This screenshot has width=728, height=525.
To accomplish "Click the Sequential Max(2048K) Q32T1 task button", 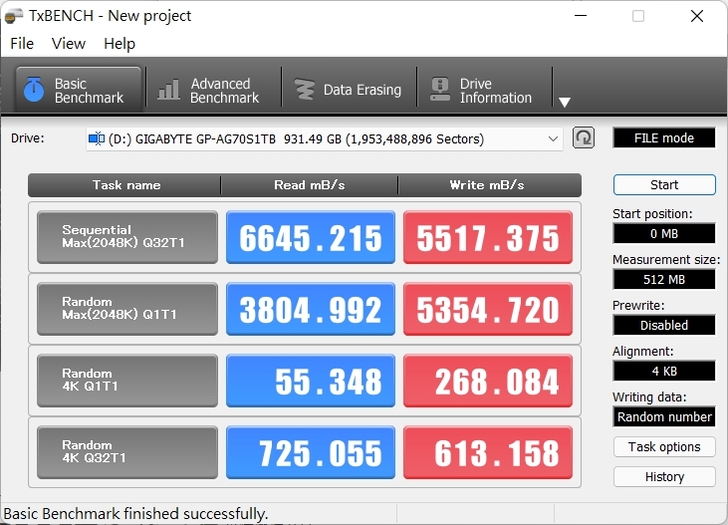I will coord(127,237).
